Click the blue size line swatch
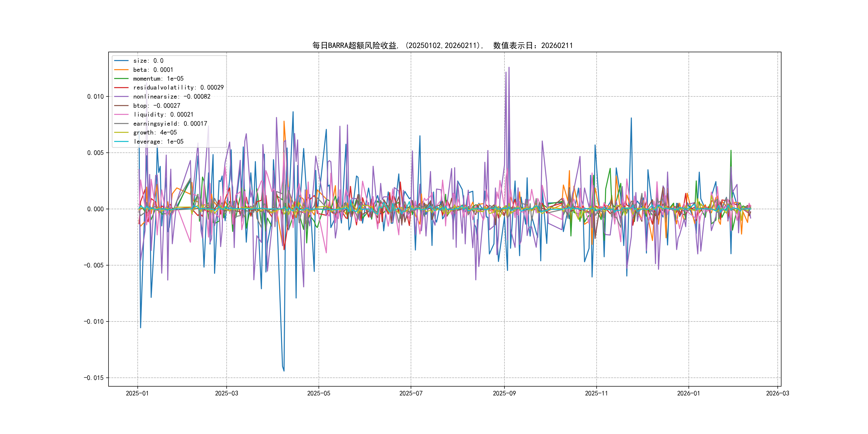The width and height of the screenshot is (868, 434). (121, 61)
